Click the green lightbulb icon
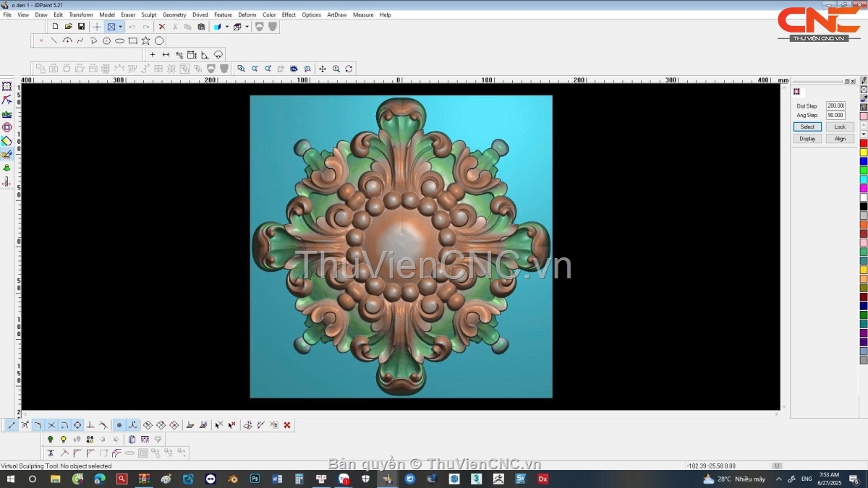The width and height of the screenshot is (868, 488). pos(50,440)
